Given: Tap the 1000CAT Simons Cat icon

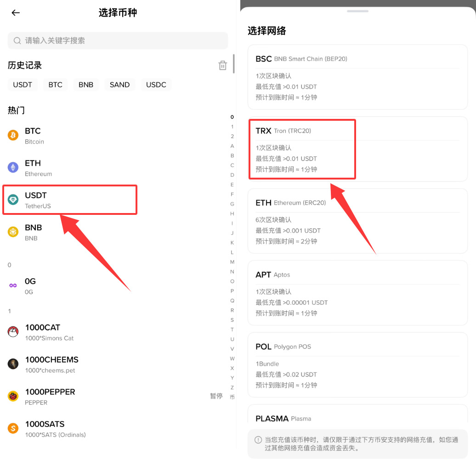Looking at the screenshot, I should tap(12, 331).
